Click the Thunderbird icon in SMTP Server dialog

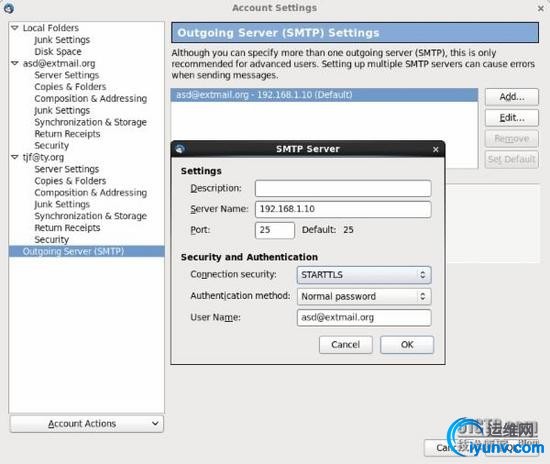click(180, 149)
